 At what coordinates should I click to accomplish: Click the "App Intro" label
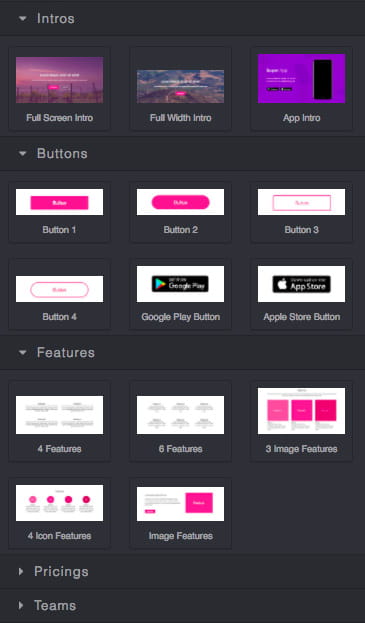pyautogui.click(x=301, y=118)
